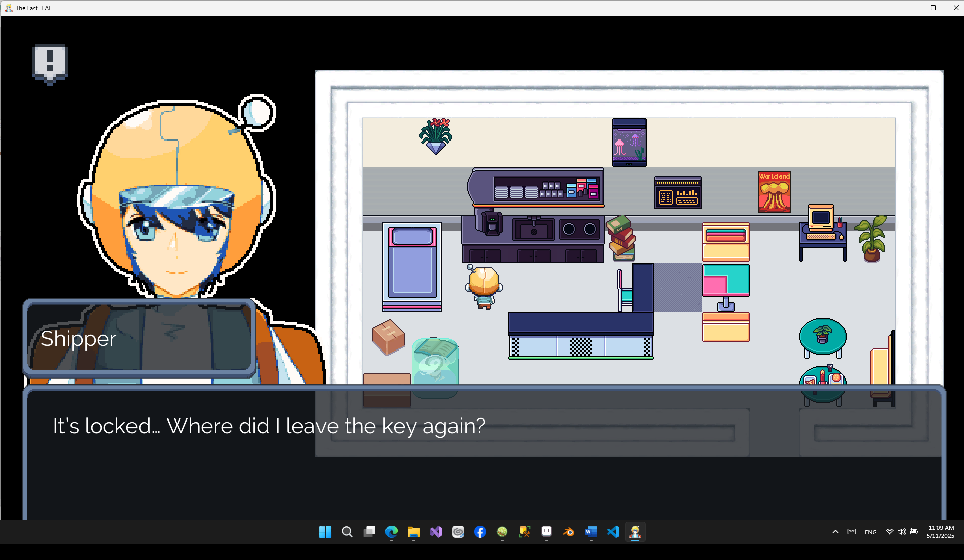Click the 'Shipper' name label box

click(x=140, y=338)
